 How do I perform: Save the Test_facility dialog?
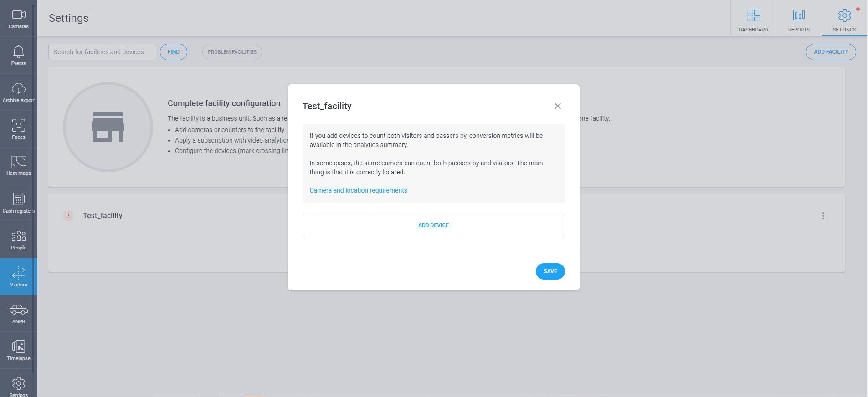coord(550,271)
